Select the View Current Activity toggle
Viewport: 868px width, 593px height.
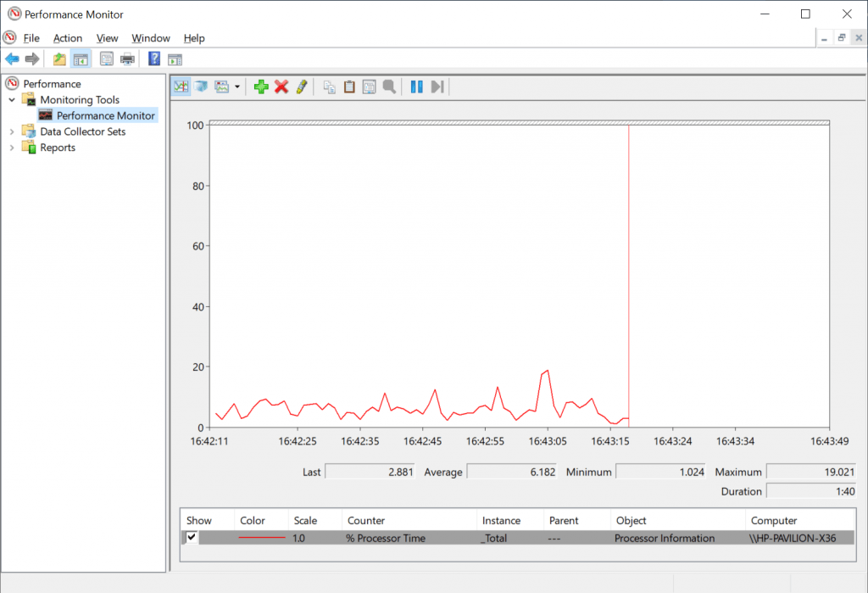click(x=181, y=86)
